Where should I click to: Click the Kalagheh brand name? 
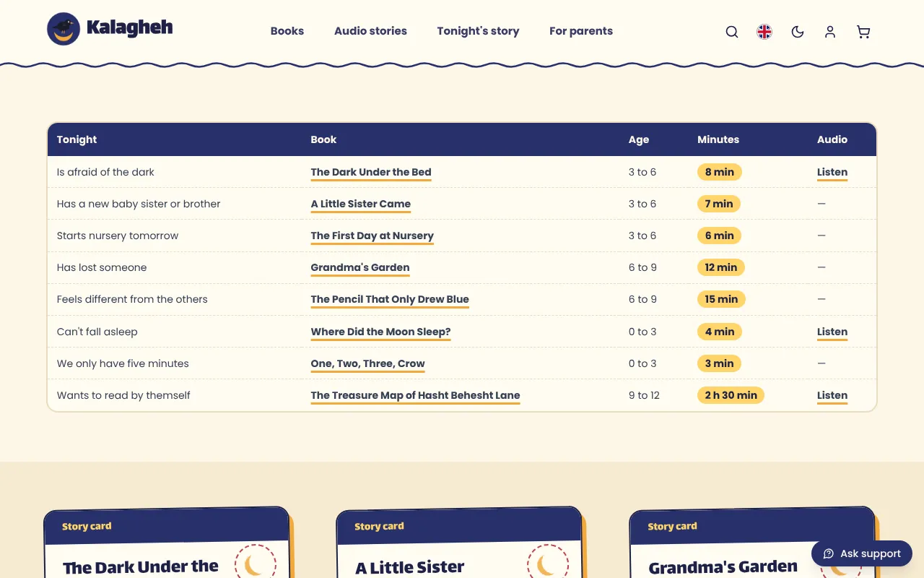click(x=130, y=28)
